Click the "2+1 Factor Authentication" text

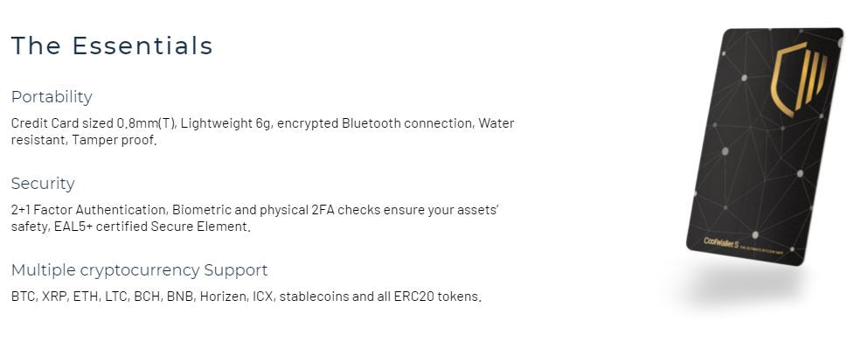pyautogui.click(x=88, y=210)
